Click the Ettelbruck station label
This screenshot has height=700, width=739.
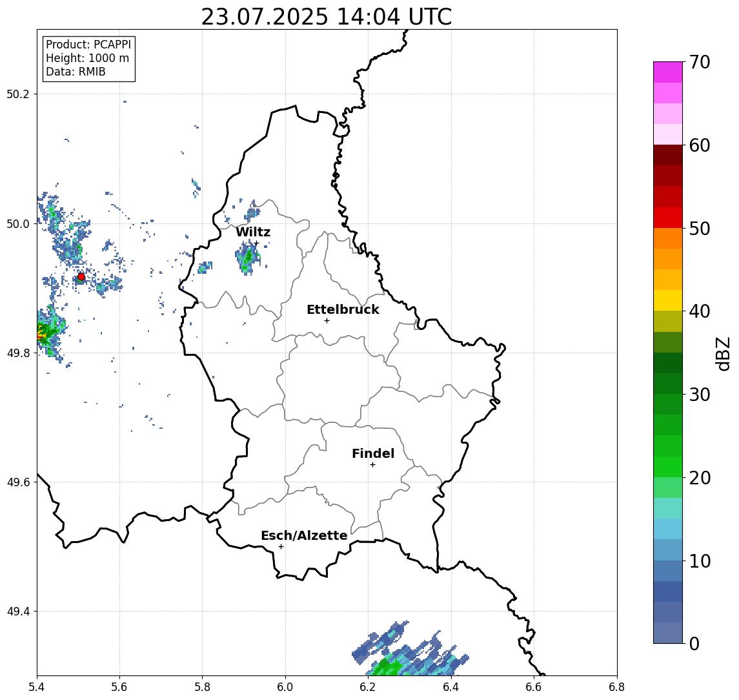coord(343,309)
